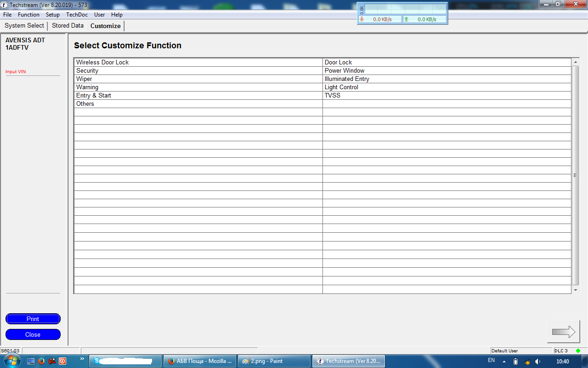Viewport: 588px width, 368px height.
Task: Click the show desktop quick launch icon
Action: (31, 361)
